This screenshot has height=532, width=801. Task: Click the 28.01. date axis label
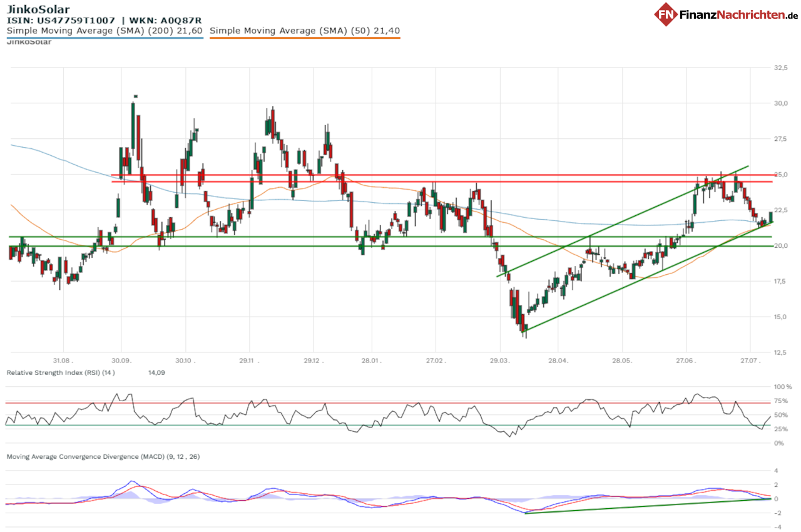click(372, 361)
